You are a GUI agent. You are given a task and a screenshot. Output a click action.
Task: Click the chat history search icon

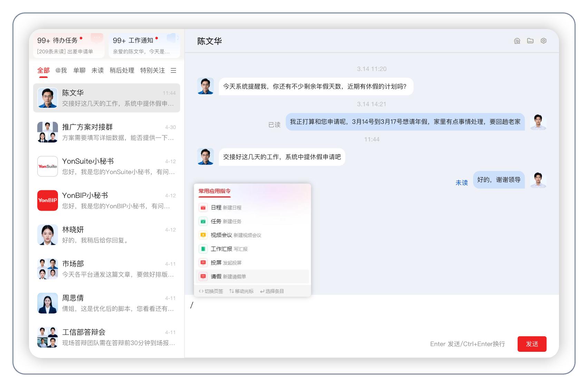[517, 41]
